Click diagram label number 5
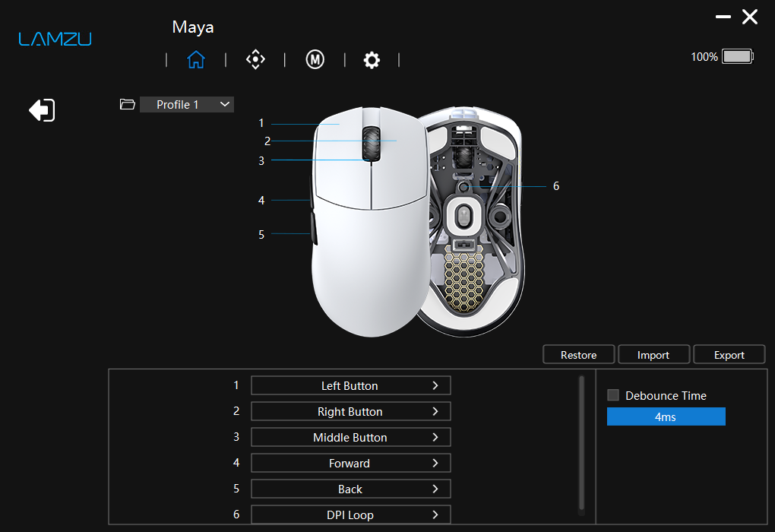The image size is (775, 532). click(261, 234)
